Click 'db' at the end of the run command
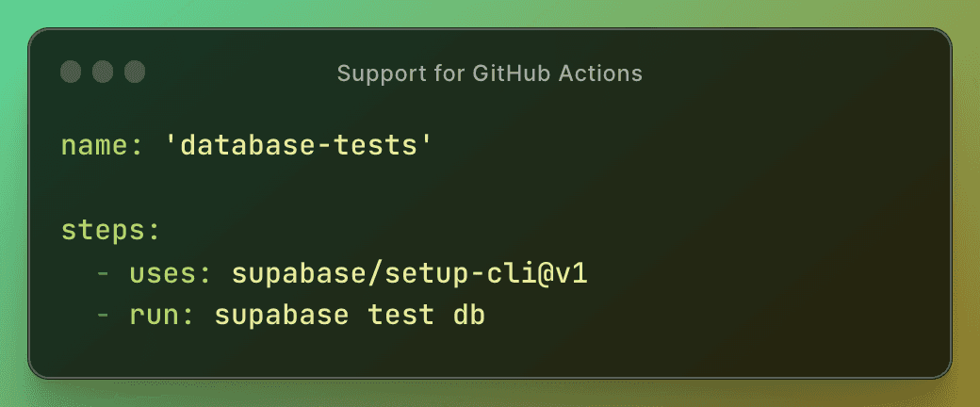The width and height of the screenshot is (980, 407). 469,316
